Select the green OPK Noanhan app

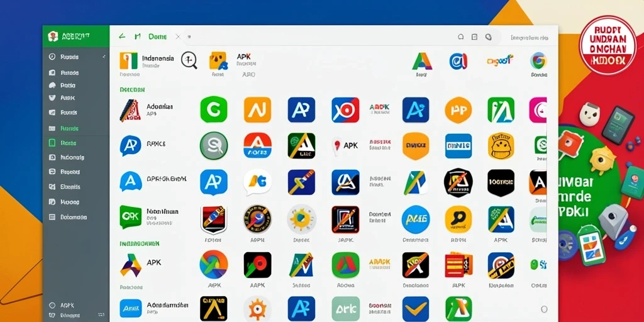pyautogui.click(x=149, y=217)
